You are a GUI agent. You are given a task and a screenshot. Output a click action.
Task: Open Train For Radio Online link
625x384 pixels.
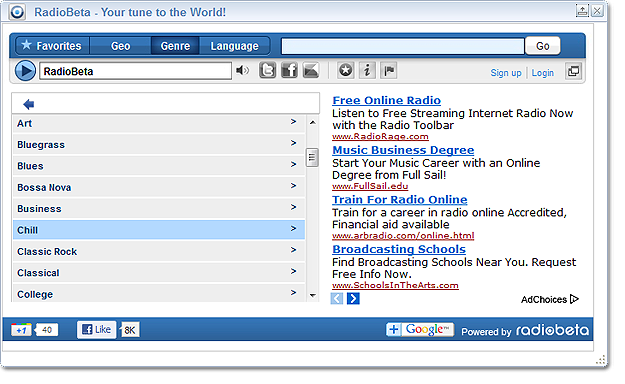400,199
